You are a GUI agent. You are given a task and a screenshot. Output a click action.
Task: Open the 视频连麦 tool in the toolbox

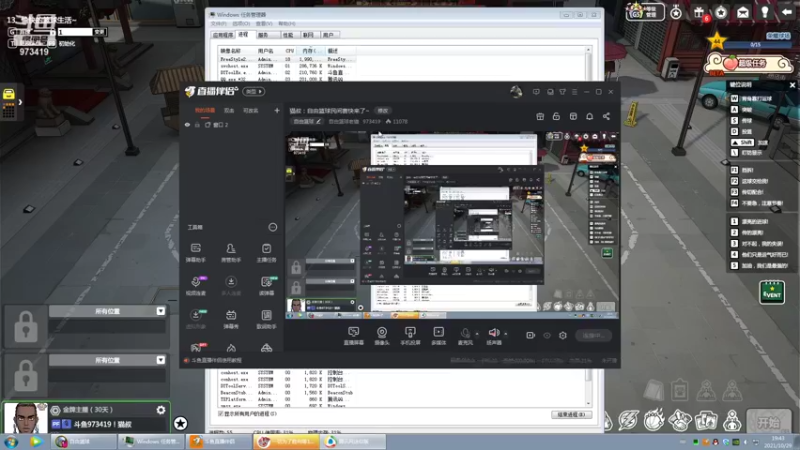(196, 286)
